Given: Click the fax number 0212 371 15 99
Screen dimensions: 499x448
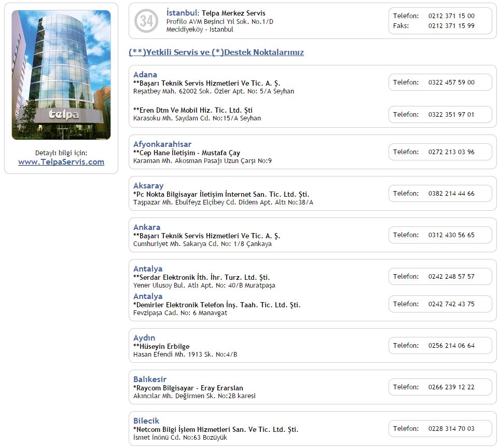Looking at the screenshot, I should (451, 25).
